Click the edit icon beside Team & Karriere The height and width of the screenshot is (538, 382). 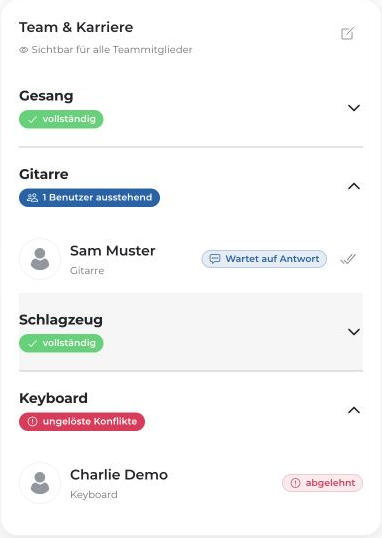(x=347, y=33)
